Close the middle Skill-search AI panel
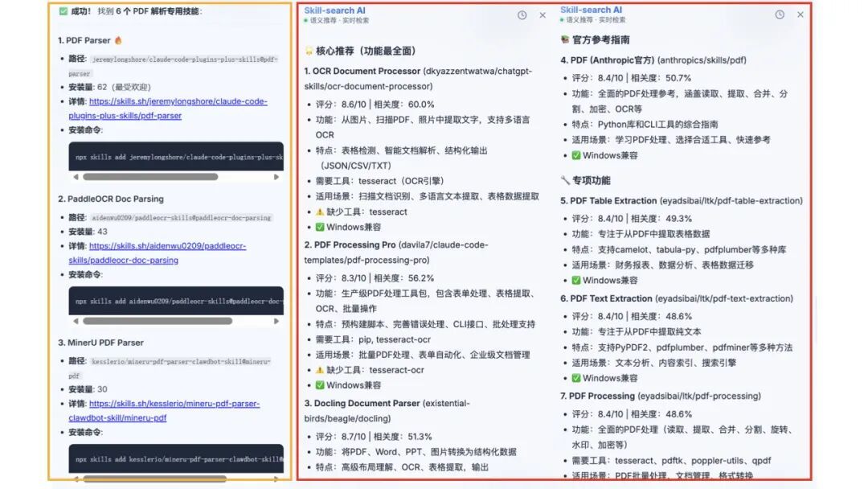 click(542, 14)
